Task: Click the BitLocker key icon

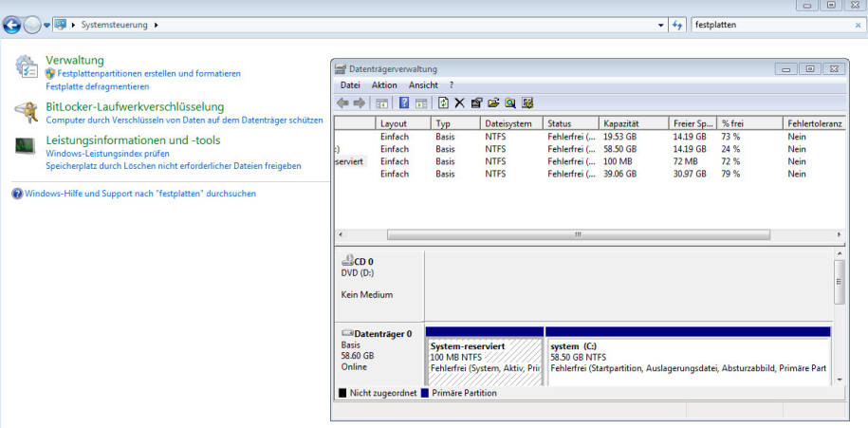Action: tap(26, 112)
